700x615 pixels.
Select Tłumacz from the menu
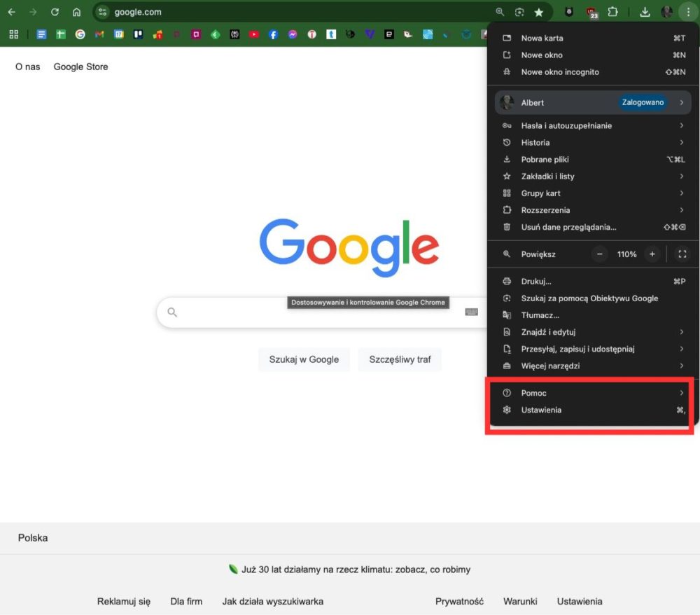click(593, 315)
